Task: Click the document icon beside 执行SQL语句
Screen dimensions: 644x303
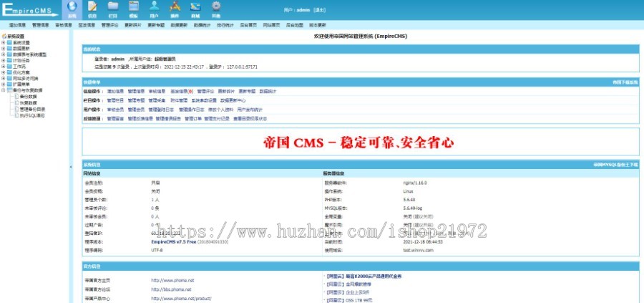Action: point(17,115)
